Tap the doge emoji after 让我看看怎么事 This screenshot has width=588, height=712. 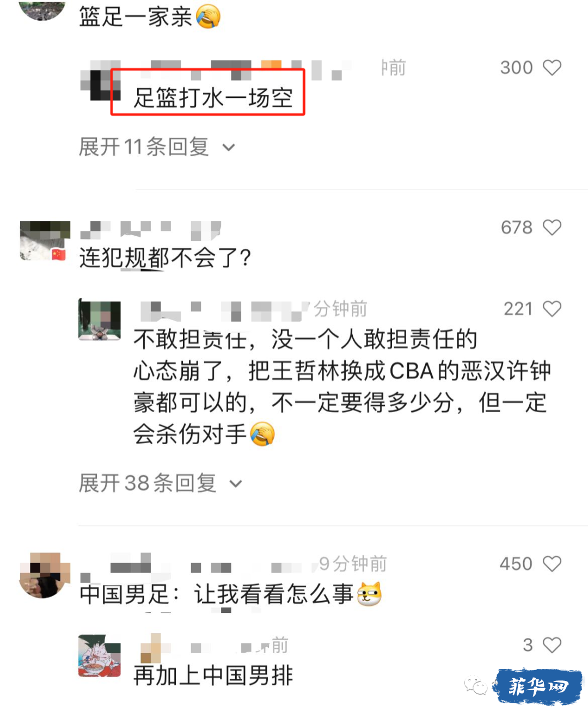point(369,594)
